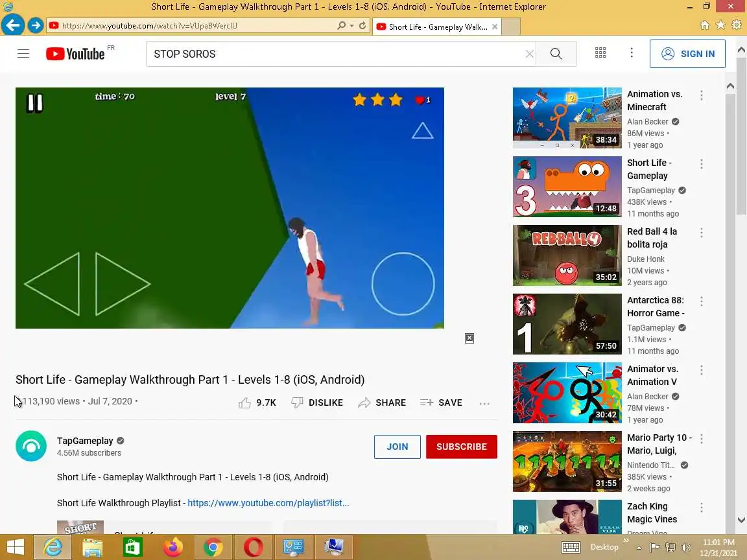Viewport: 747px width, 560px height.
Task: Go to the YouTube home logo
Action: click(x=75, y=54)
